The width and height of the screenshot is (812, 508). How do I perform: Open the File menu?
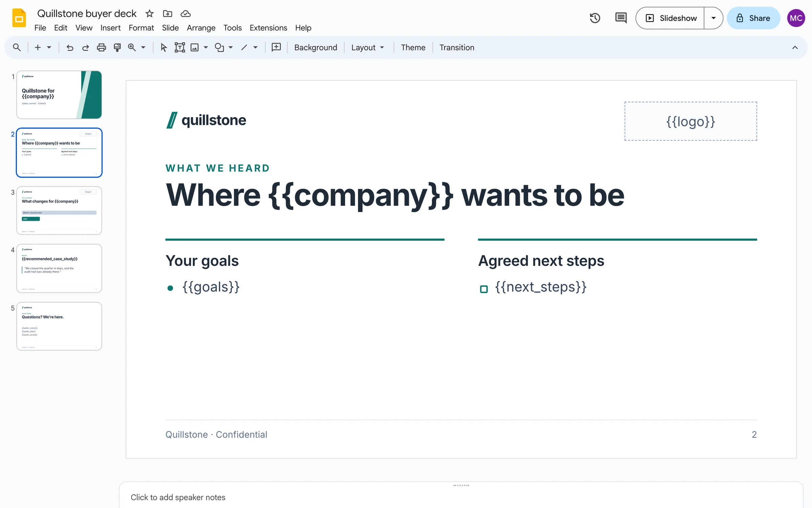click(x=40, y=28)
